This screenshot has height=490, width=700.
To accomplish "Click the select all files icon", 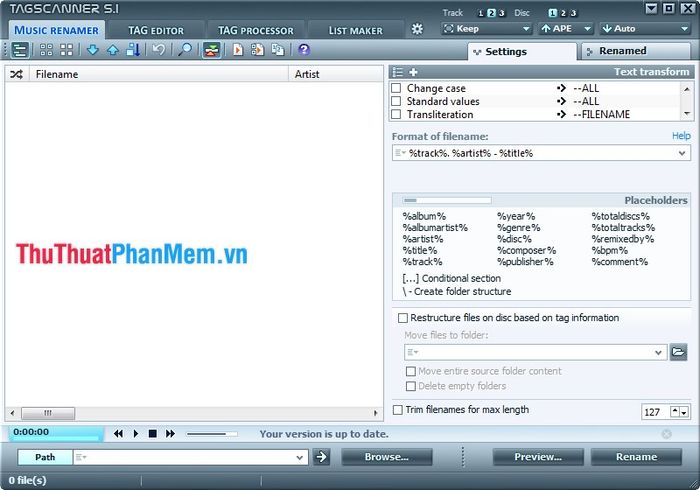I will tap(46, 50).
